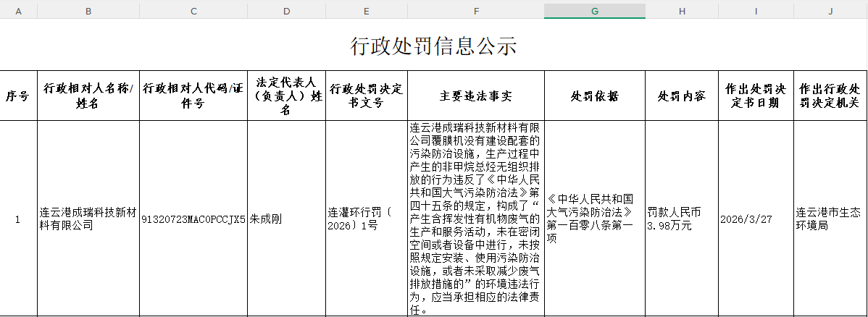Click the long violation facts cell in column F
This screenshot has width=868, height=317.
(x=476, y=219)
